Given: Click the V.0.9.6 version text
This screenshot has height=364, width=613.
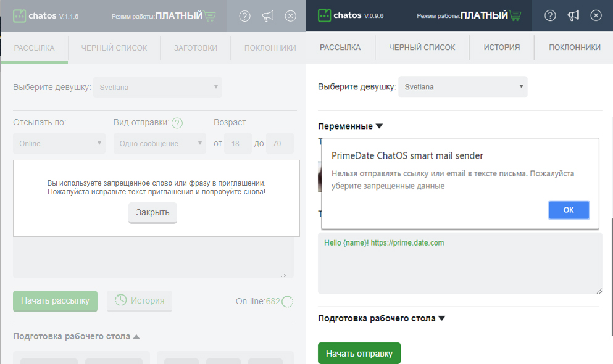Looking at the screenshot, I should pyautogui.click(x=373, y=16).
